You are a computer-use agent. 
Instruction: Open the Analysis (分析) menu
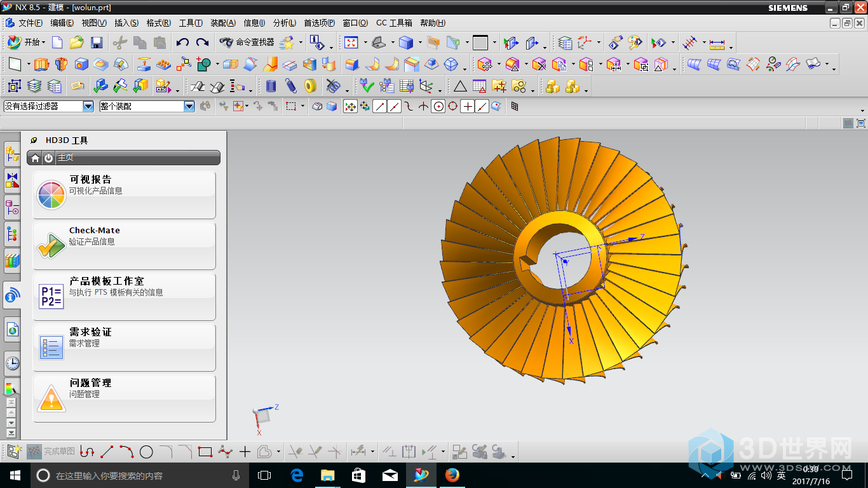point(284,23)
